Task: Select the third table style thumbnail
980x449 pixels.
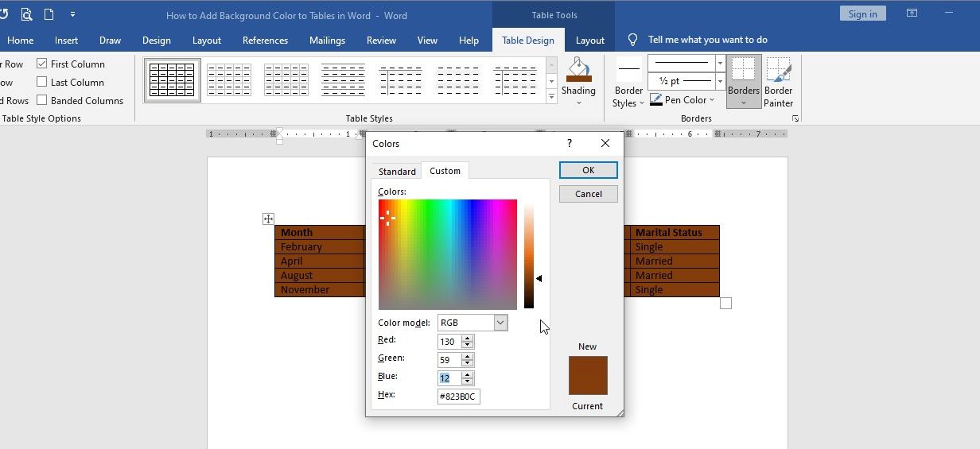Action: (x=286, y=80)
